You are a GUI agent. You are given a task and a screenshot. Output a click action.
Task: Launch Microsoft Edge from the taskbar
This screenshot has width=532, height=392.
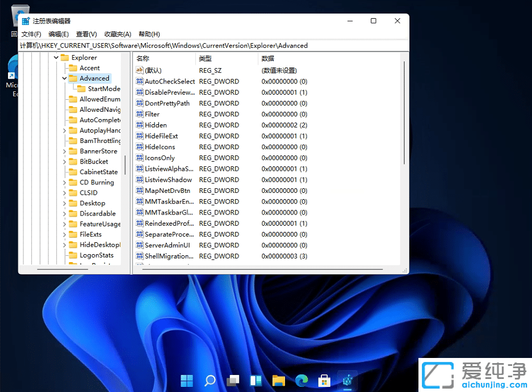click(x=301, y=381)
